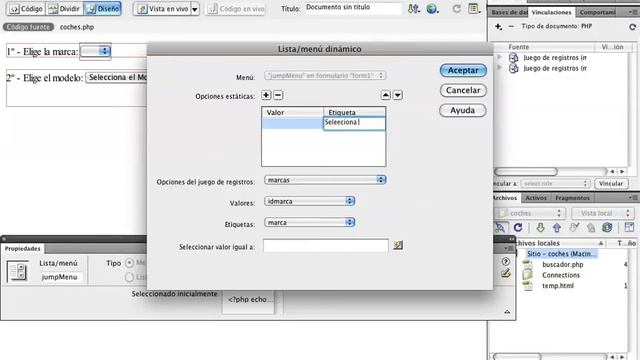640x360 pixels.
Task: Open the Vista local dropdown
Action: click(x=602, y=213)
